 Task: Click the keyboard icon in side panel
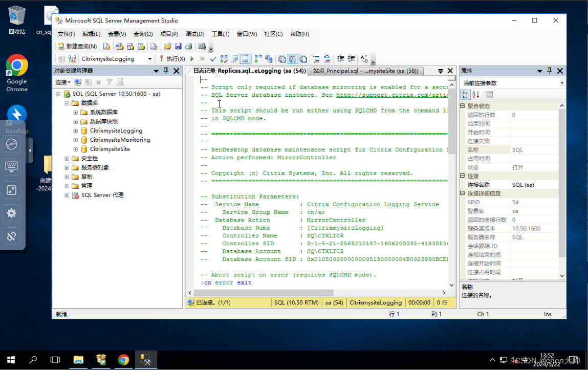coord(12,166)
